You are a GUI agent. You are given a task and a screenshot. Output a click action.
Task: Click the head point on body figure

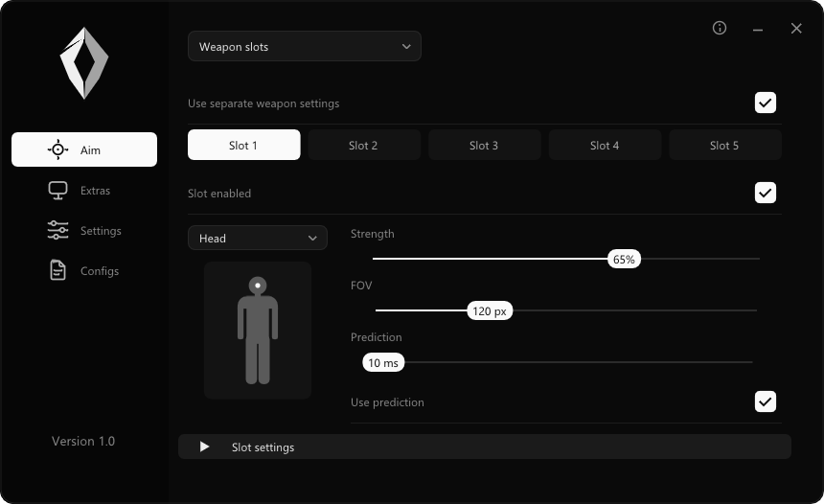click(x=258, y=286)
